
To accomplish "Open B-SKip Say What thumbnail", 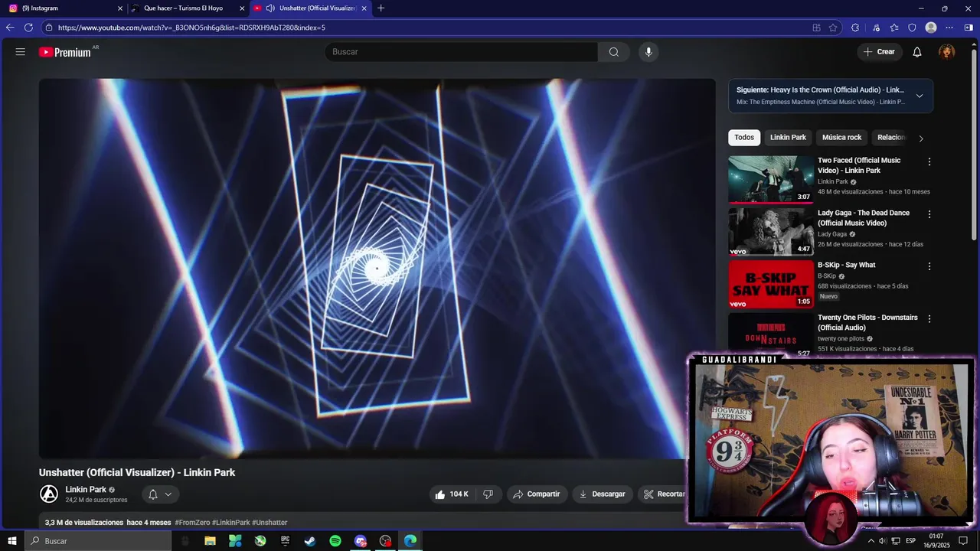I will click(x=771, y=284).
